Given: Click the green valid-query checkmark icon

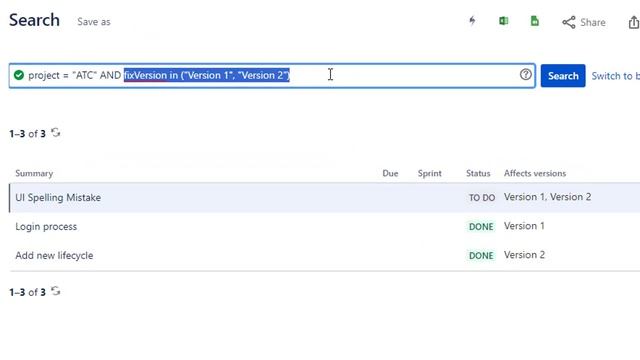Looking at the screenshot, I should 19,75.
